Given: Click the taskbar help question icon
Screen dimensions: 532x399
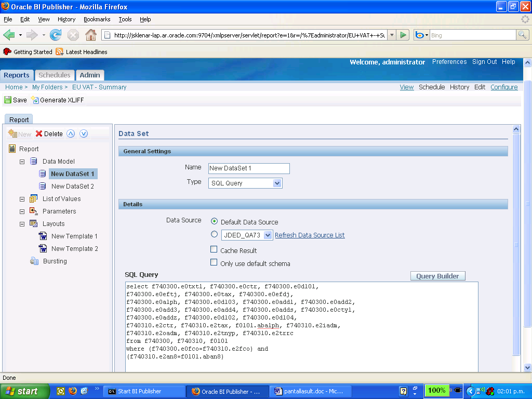Looking at the screenshot, I should click(403, 391).
